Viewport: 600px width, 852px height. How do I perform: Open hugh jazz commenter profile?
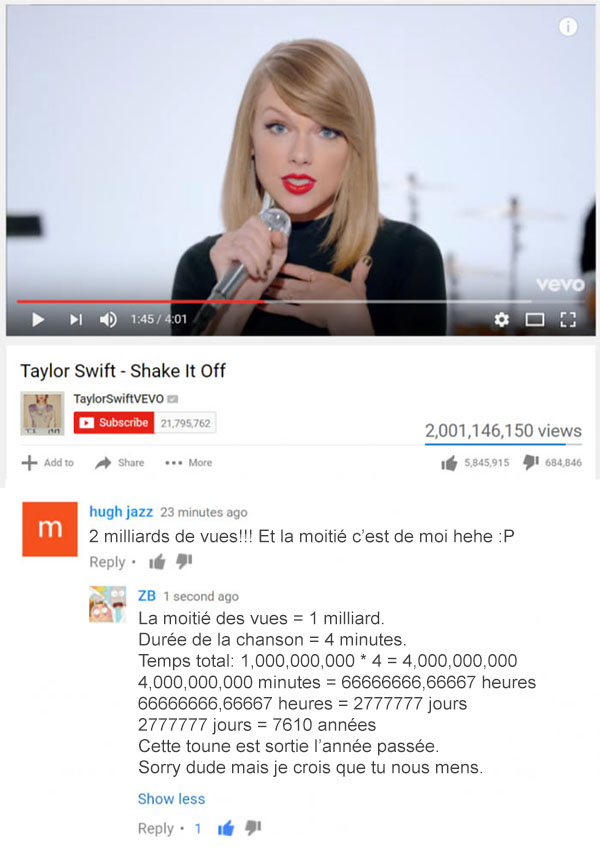[x=121, y=512]
